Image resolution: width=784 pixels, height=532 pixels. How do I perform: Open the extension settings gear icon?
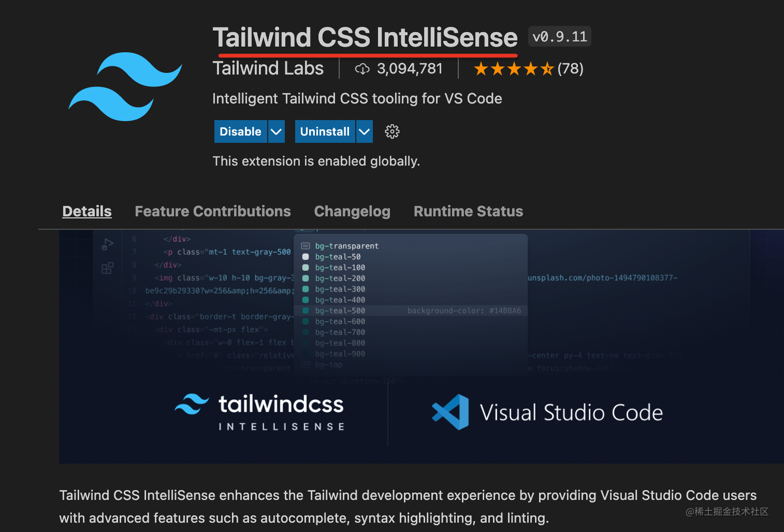click(391, 131)
